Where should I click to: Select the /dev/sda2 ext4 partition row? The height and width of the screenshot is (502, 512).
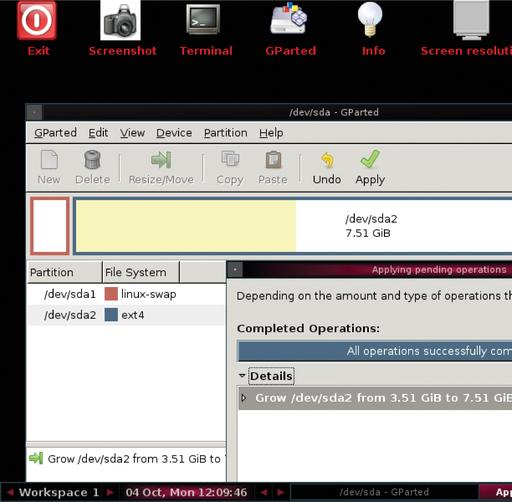[126, 315]
